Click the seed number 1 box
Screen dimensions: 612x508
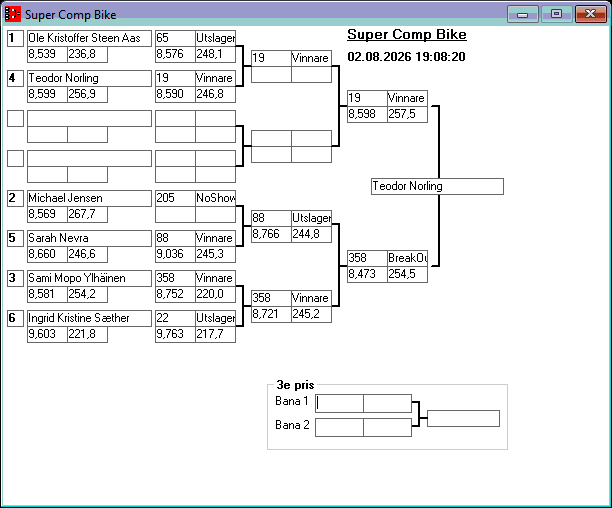tap(16, 38)
